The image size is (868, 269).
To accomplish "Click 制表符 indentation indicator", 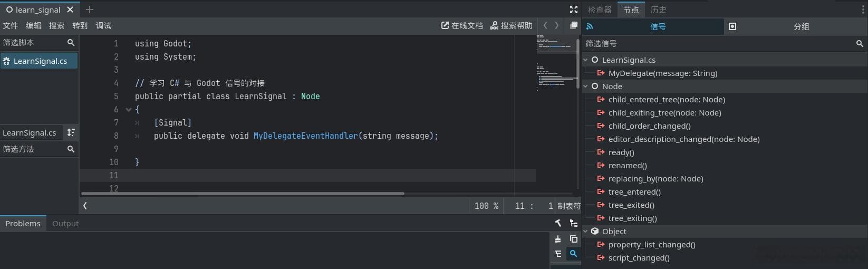I will click(x=568, y=206).
